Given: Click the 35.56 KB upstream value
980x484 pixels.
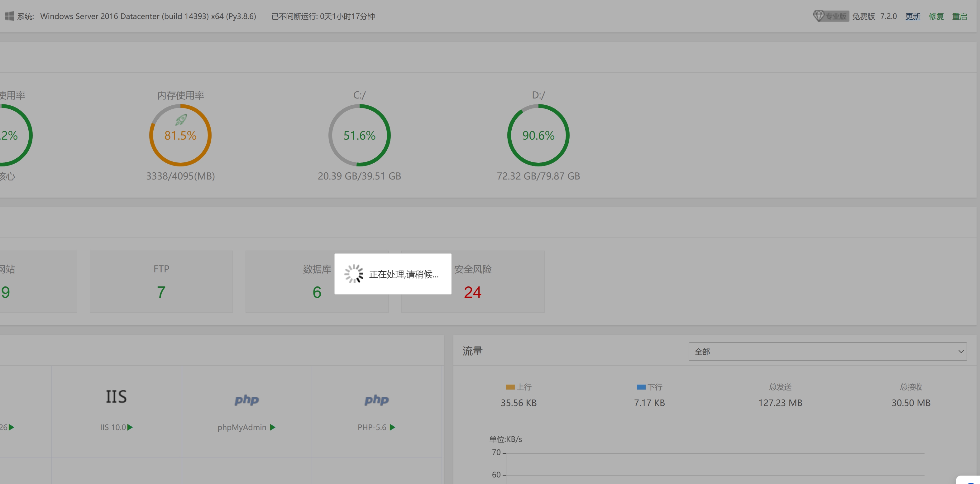Looking at the screenshot, I should tap(519, 403).
